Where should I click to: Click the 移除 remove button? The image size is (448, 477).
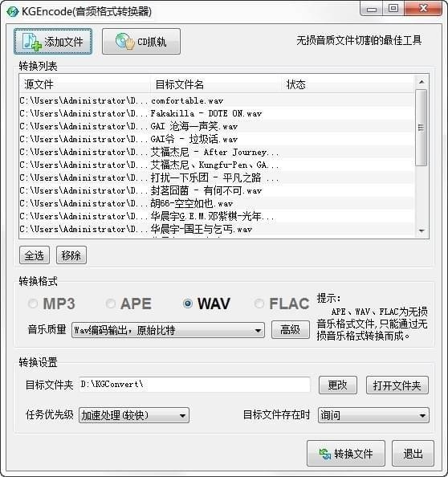pyautogui.click(x=71, y=255)
